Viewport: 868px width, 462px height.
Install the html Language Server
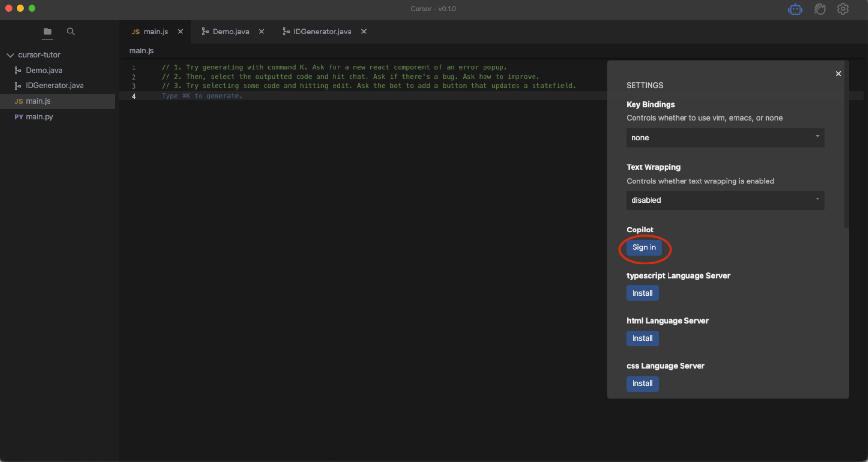pos(642,338)
